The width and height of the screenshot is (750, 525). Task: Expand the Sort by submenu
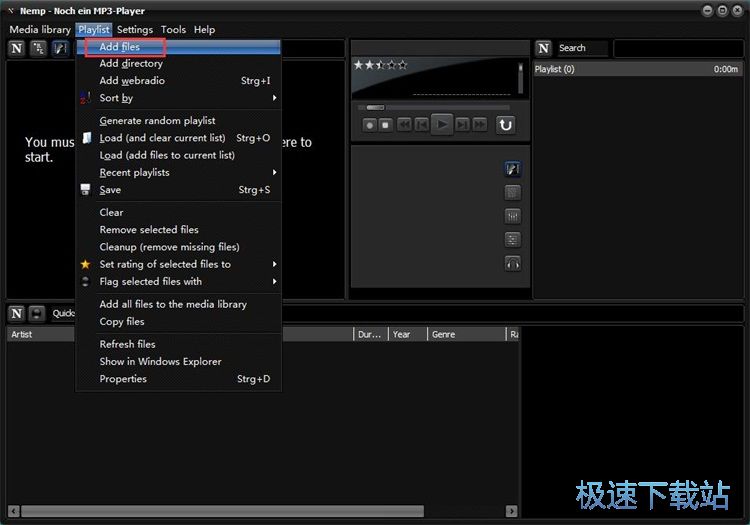tap(178, 98)
